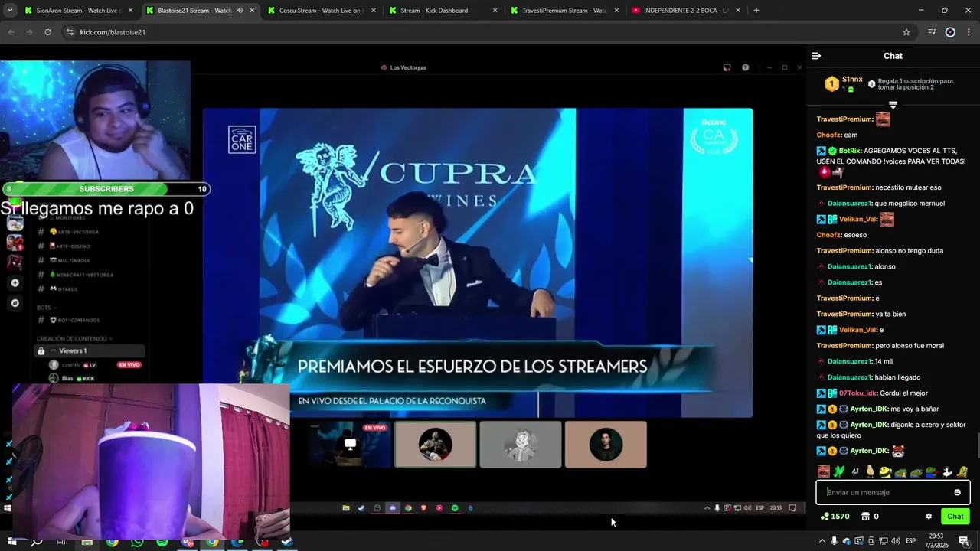The width and height of the screenshot is (980, 551).
Task: Open Discord help question mark icon
Action: coord(745,67)
